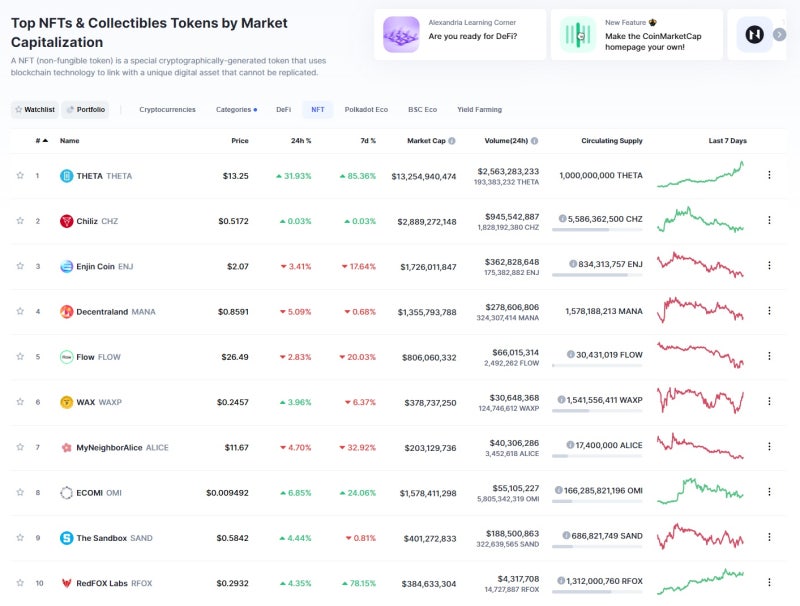Click info icon beside RFOX circulating supply
Viewport: 800px width, 606px height.
[x=561, y=581]
